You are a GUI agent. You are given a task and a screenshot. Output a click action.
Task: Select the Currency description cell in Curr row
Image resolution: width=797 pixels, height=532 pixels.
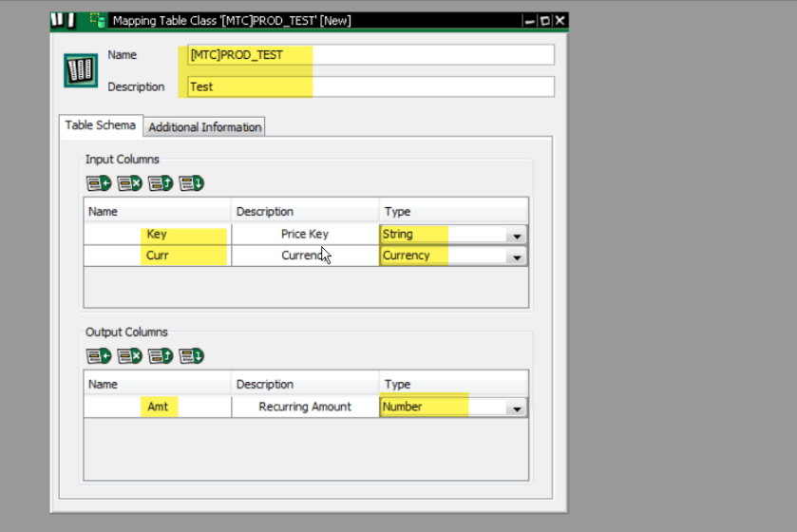(x=305, y=256)
